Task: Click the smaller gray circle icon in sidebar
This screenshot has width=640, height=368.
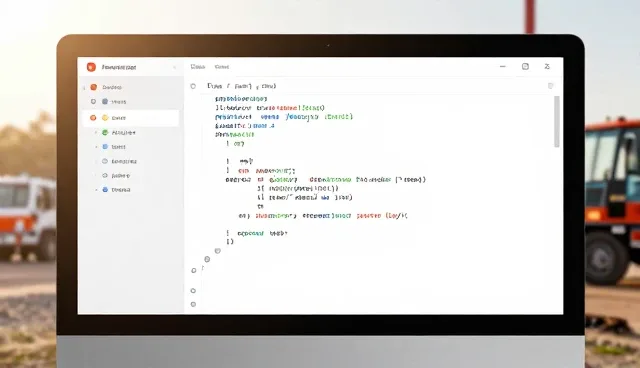Action: (105, 175)
